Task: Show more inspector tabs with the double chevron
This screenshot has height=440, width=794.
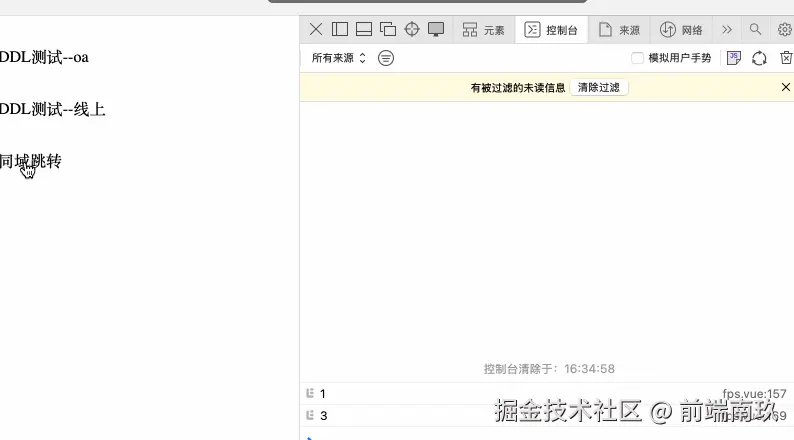Action: tap(727, 30)
